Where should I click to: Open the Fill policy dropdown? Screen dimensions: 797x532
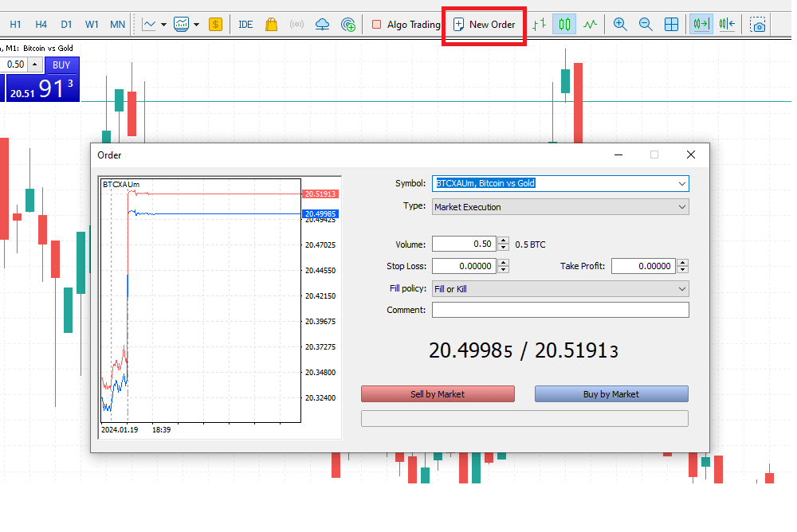pyautogui.click(x=683, y=288)
